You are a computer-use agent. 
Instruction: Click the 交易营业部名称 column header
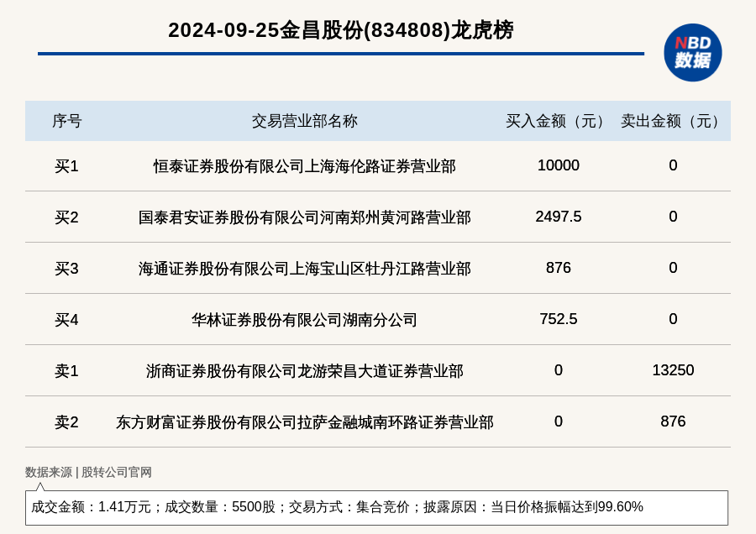[x=305, y=121]
